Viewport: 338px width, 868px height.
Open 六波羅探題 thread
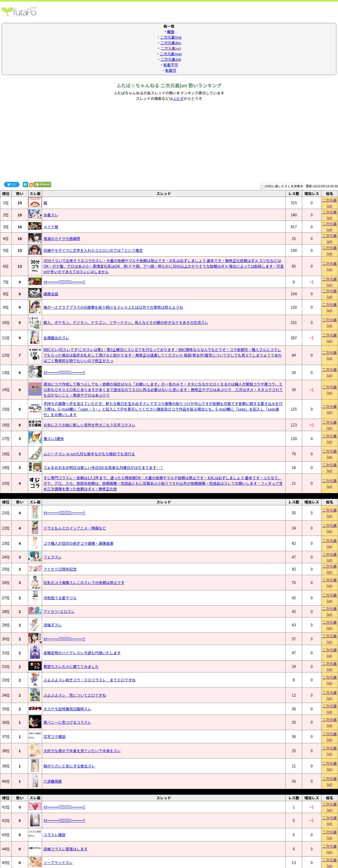pyautogui.click(x=53, y=781)
